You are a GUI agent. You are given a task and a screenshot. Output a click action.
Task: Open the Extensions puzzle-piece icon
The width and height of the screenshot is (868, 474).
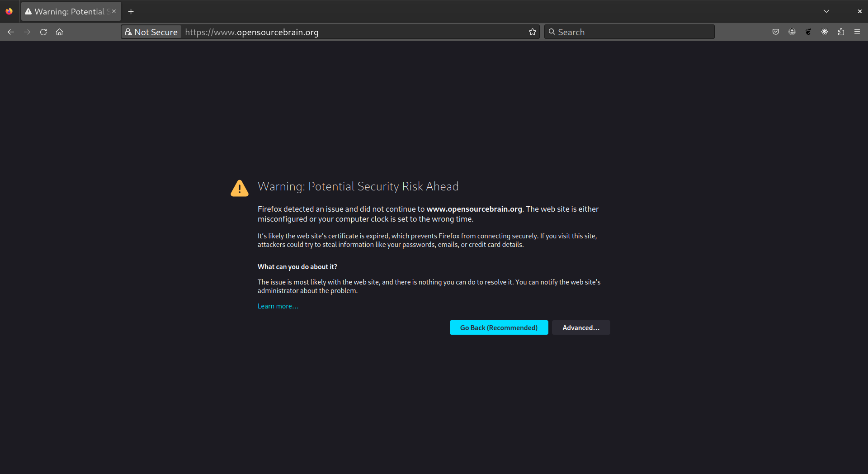tap(841, 32)
